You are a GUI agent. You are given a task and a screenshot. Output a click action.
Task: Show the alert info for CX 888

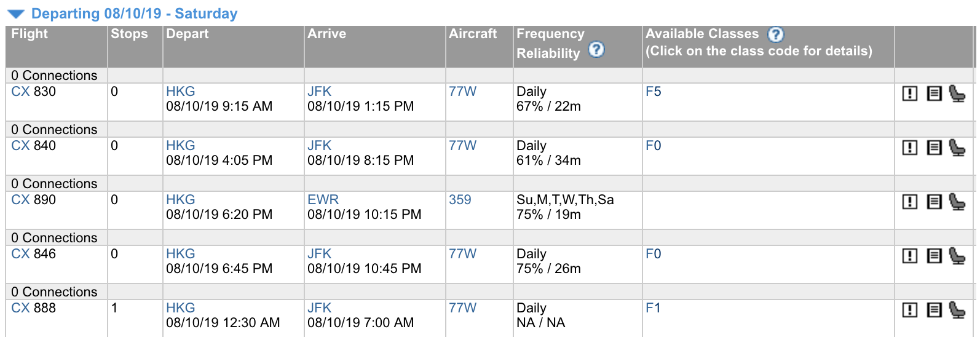tap(910, 310)
